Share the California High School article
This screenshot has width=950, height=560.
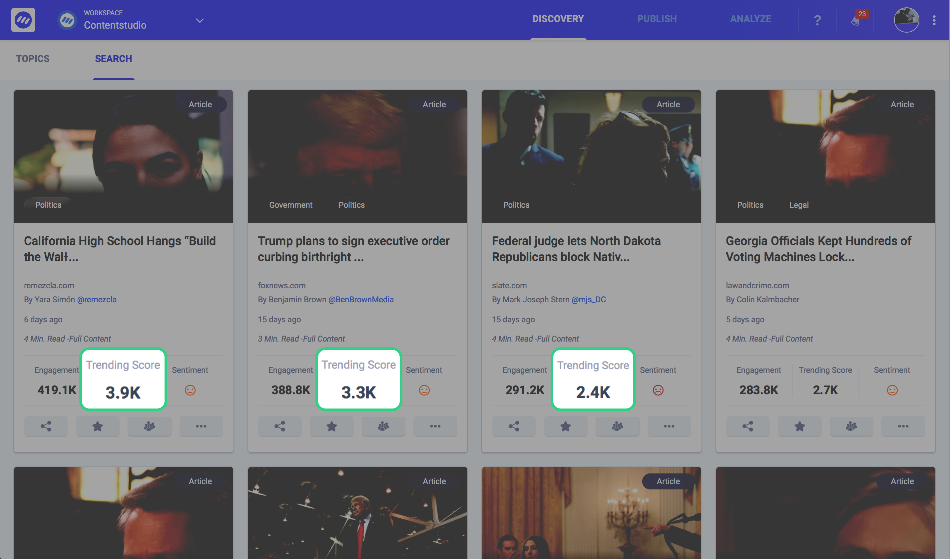point(46,426)
